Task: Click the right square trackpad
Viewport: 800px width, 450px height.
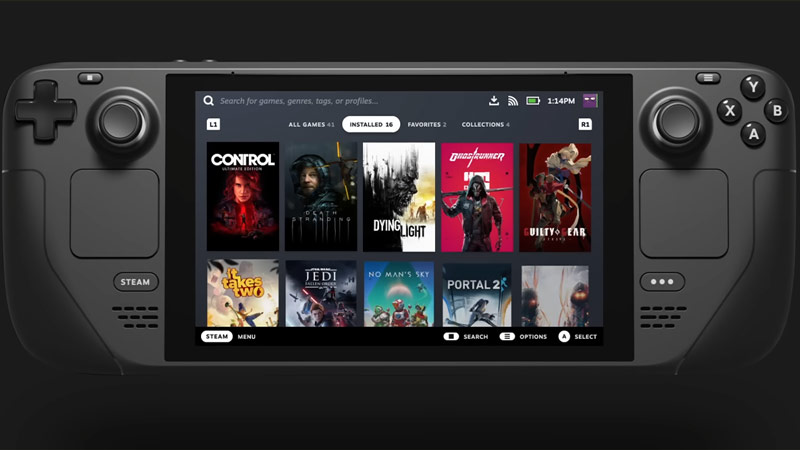Action: [x=684, y=213]
